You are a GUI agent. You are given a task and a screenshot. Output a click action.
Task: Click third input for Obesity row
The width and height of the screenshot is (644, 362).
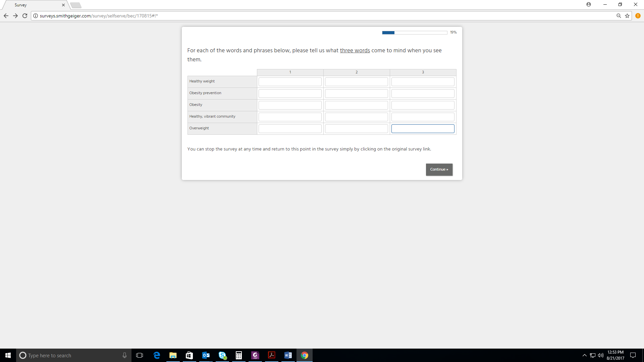[423, 105]
